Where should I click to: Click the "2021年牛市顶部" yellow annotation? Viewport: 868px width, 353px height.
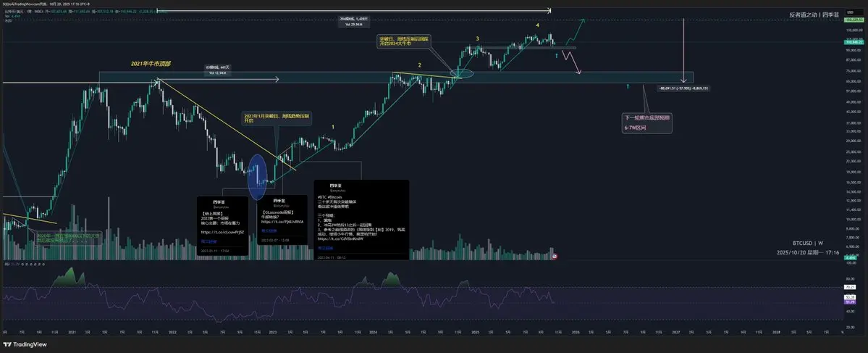pos(151,64)
